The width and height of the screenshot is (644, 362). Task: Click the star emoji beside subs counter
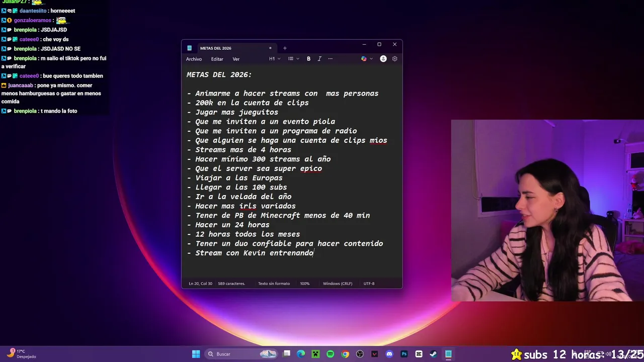point(516,354)
